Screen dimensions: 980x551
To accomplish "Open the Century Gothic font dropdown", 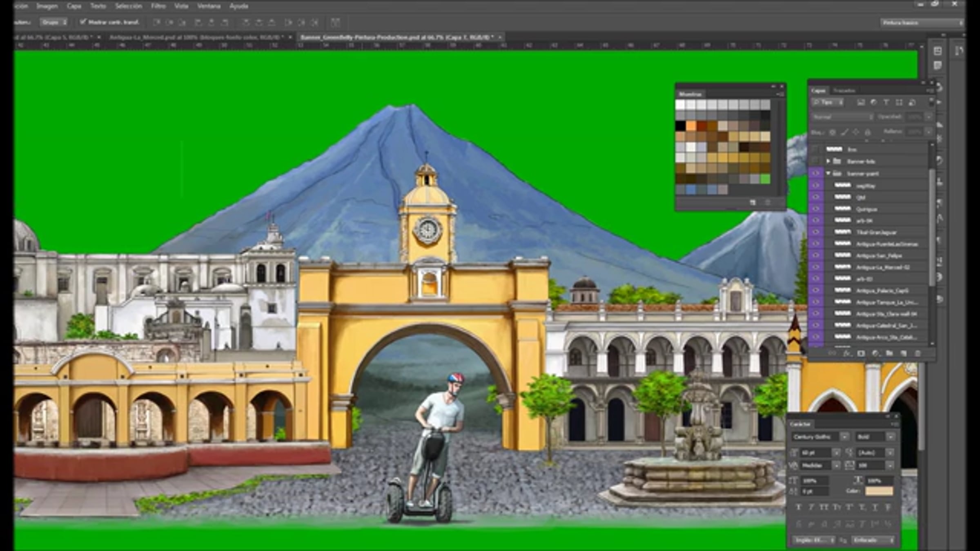I will click(844, 437).
